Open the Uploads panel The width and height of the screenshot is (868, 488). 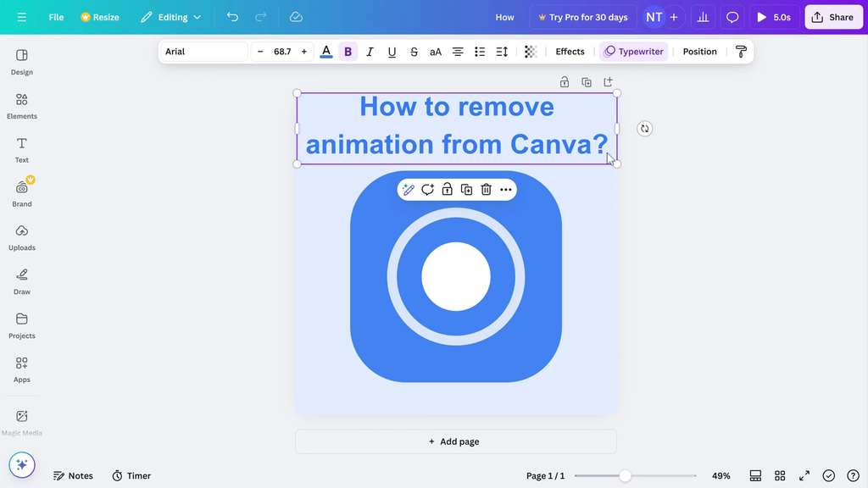point(22,237)
